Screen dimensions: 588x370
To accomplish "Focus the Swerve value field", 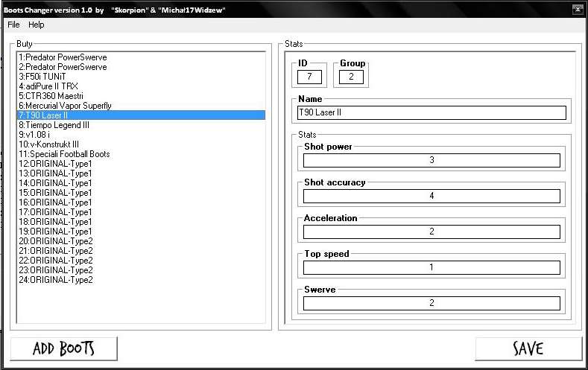I will point(431,303).
